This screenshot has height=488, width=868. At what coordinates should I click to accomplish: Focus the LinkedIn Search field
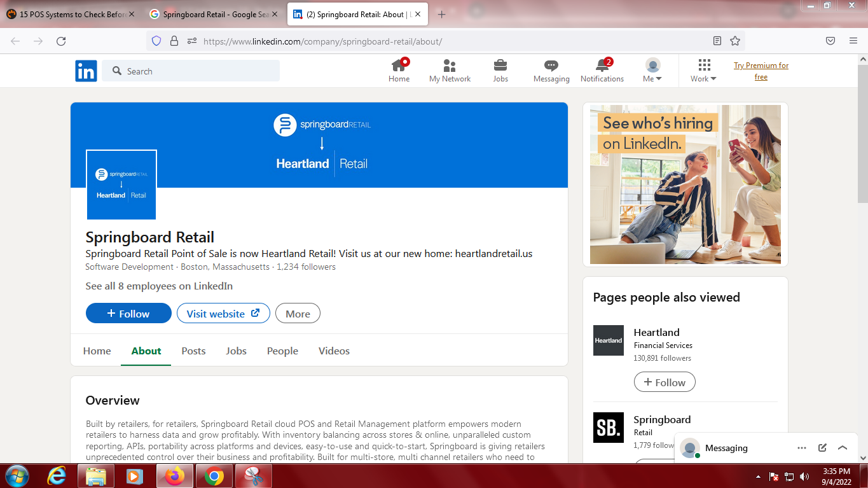pos(191,71)
